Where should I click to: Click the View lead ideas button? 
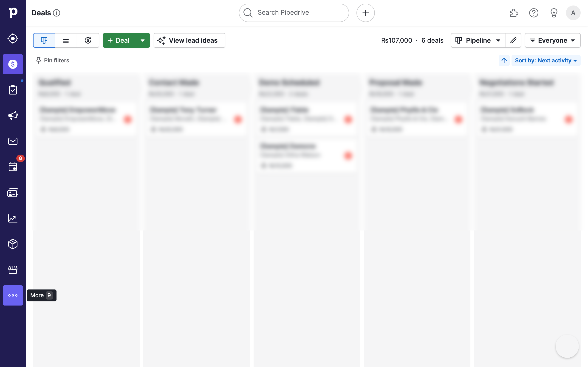189,40
